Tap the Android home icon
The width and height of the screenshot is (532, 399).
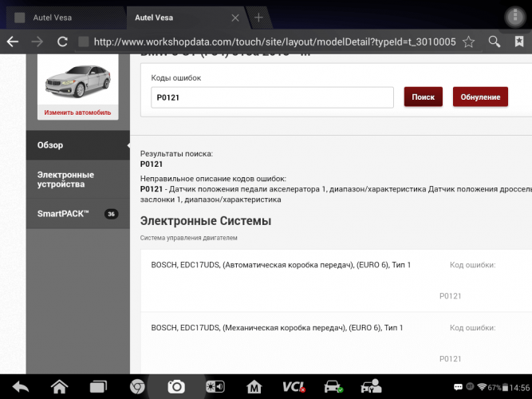(x=59, y=386)
